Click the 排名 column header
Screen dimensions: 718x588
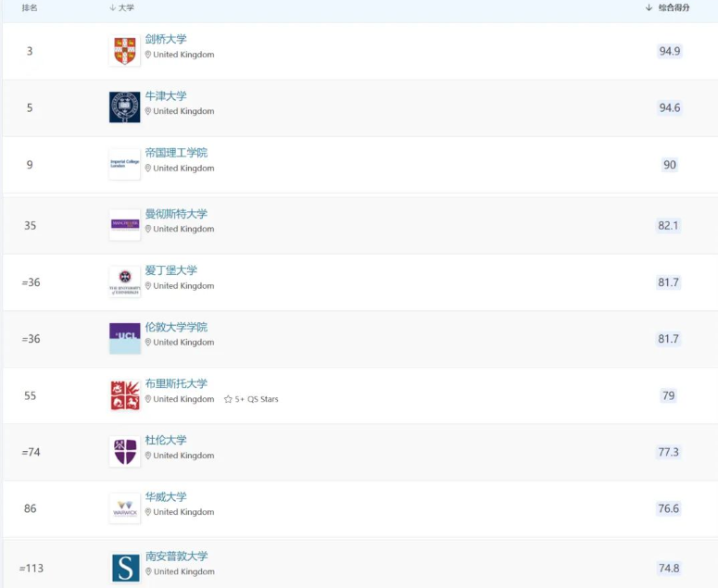pyautogui.click(x=30, y=7)
